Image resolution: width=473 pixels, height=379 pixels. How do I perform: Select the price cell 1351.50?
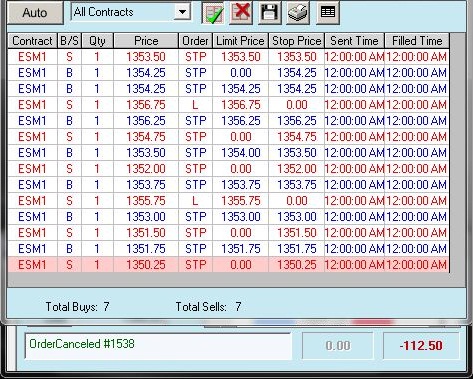146,233
